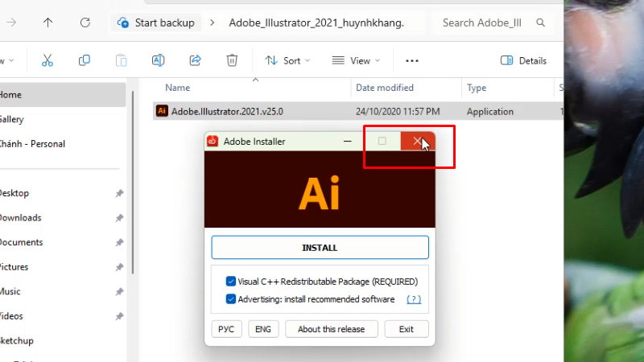
Task: Uncheck Visual C++ Redistributable Package checkbox
Action: pyautogui.click(x=231, y=282)
